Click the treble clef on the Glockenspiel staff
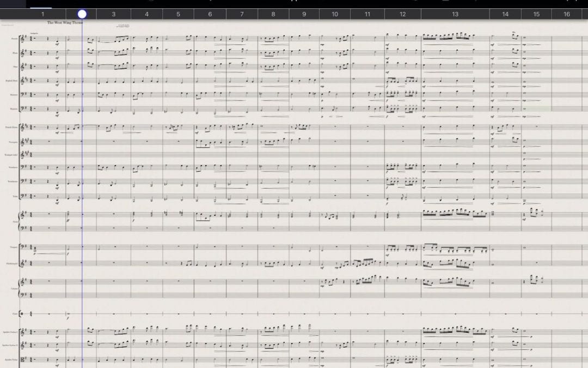The width and height of the screenshot is (588, 368). click(23, 264)
